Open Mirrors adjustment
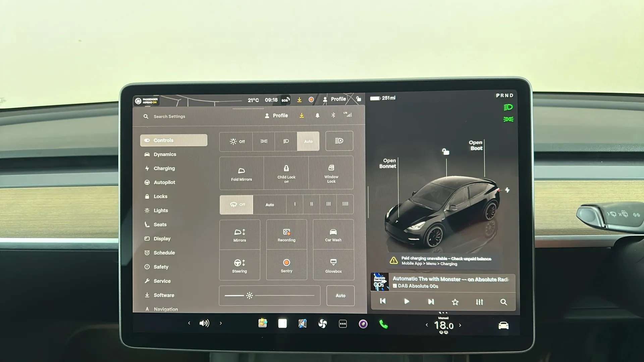 (x=239, y=235)
